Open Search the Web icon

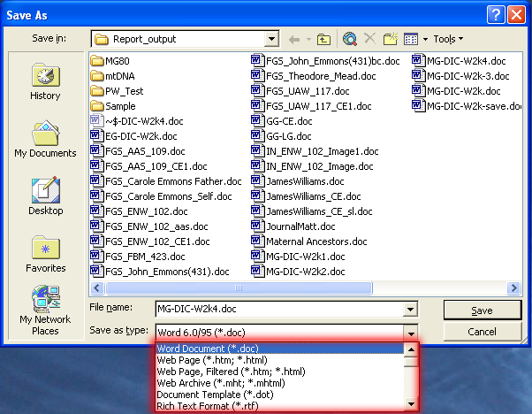[349, 39]
